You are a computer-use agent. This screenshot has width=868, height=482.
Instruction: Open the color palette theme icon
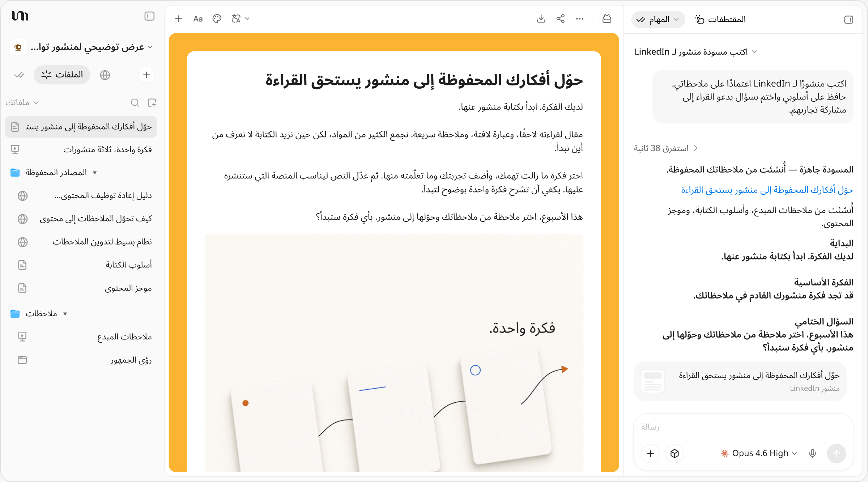[x=217, y=19]
